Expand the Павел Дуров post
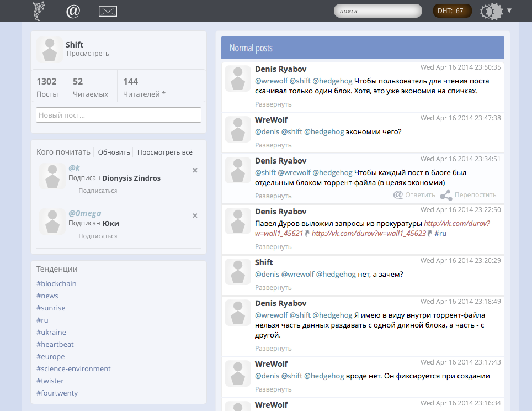The width and height of the screenshot is (532, 411). [x=273, y=247]
